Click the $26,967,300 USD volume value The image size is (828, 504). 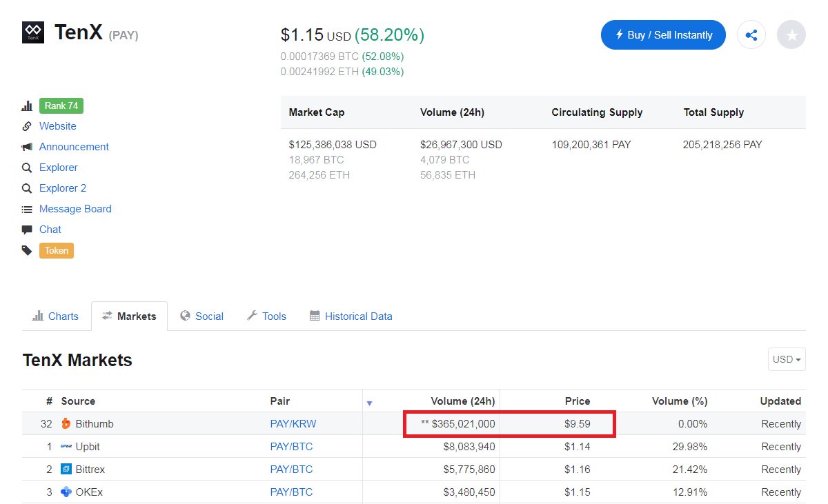tap(461, 145)
